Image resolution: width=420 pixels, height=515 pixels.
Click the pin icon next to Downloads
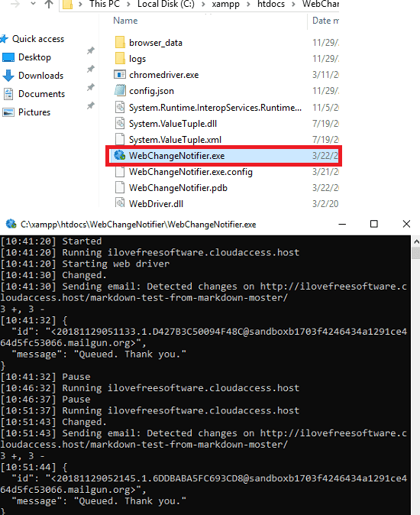[x=91, y=70]
